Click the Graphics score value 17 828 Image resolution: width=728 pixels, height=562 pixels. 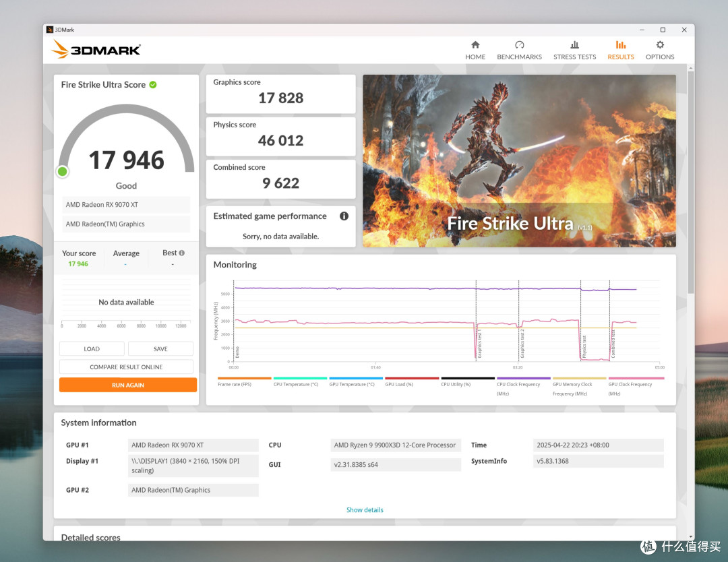(x=281, y=98)
